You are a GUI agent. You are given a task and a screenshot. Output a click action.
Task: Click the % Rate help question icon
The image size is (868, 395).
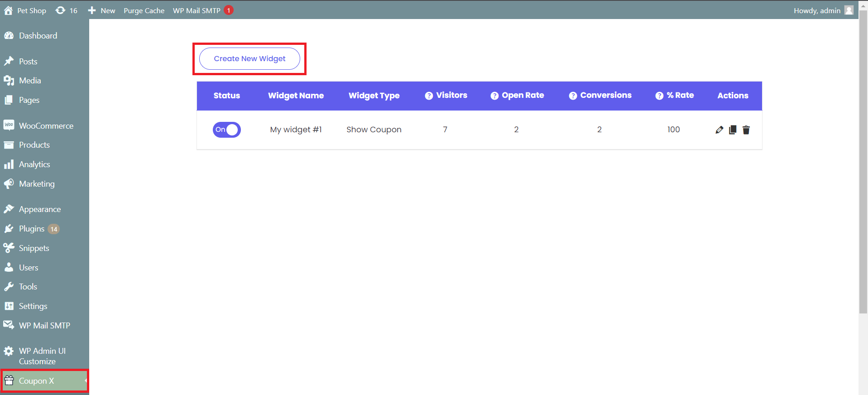(x=659, y=96)
